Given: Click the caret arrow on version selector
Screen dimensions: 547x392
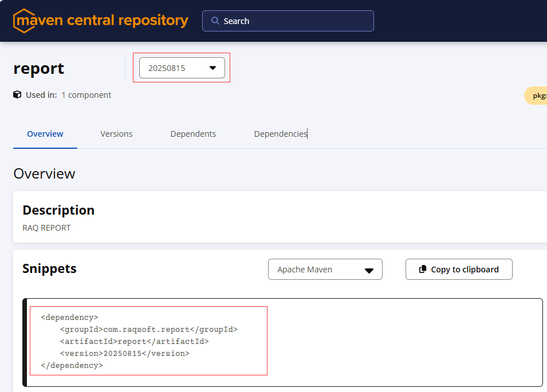Looking at the screenshot, I should (212, 68).
